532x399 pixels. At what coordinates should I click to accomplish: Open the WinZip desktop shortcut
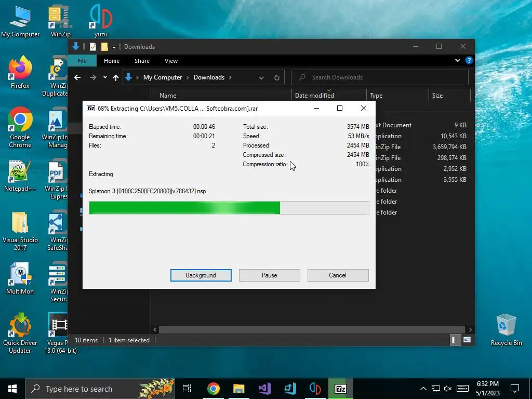click(x=60, y=21)
